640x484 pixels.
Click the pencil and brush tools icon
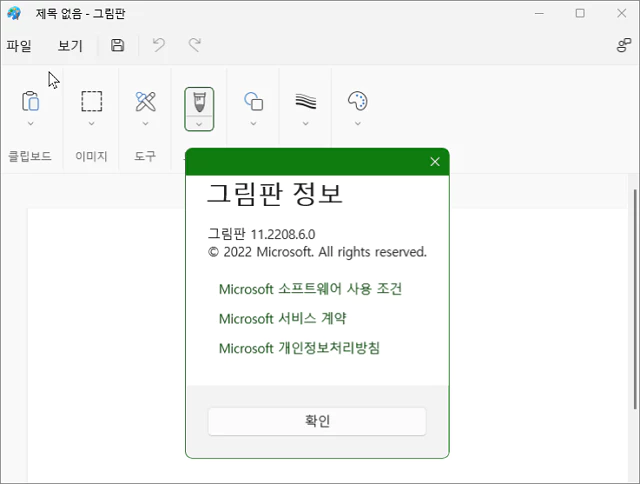[x=145, y=101]
